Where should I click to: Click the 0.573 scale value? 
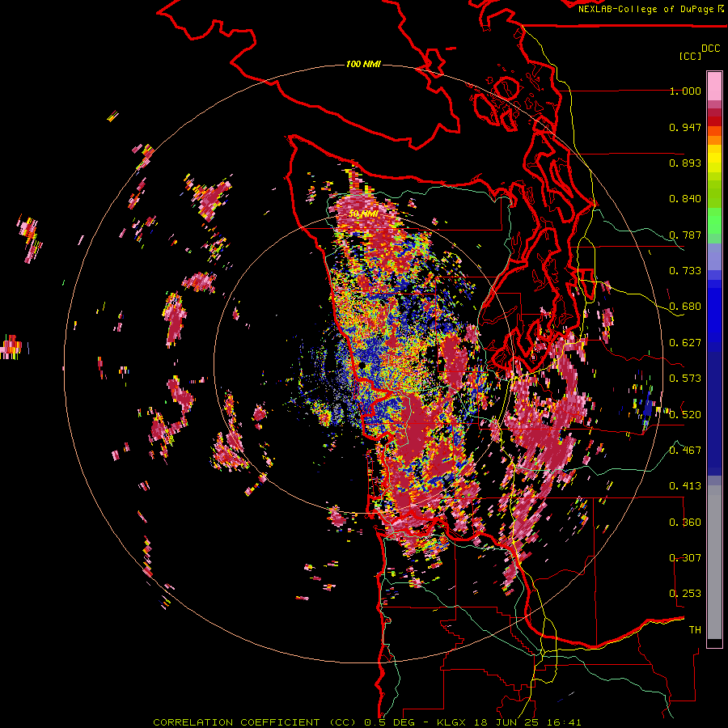(685, 379)
